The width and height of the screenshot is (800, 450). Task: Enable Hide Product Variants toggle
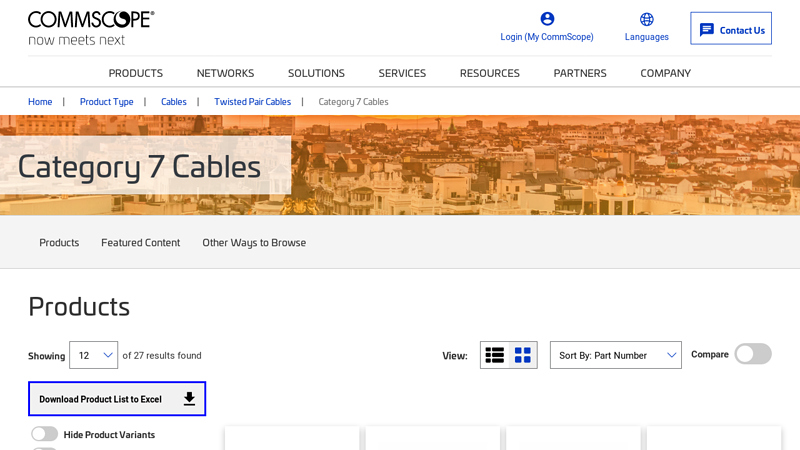(44, 434)
